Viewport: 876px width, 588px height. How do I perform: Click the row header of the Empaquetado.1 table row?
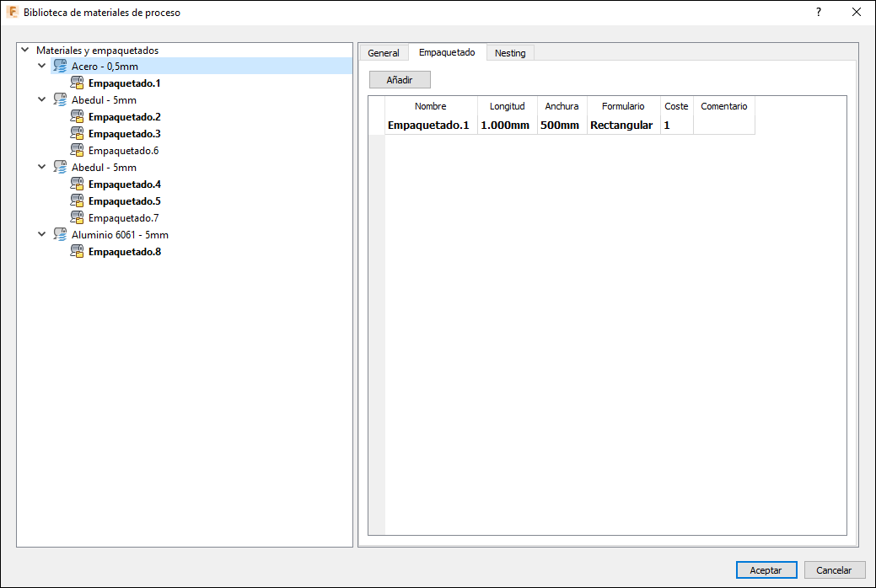(x=377, y=125)
